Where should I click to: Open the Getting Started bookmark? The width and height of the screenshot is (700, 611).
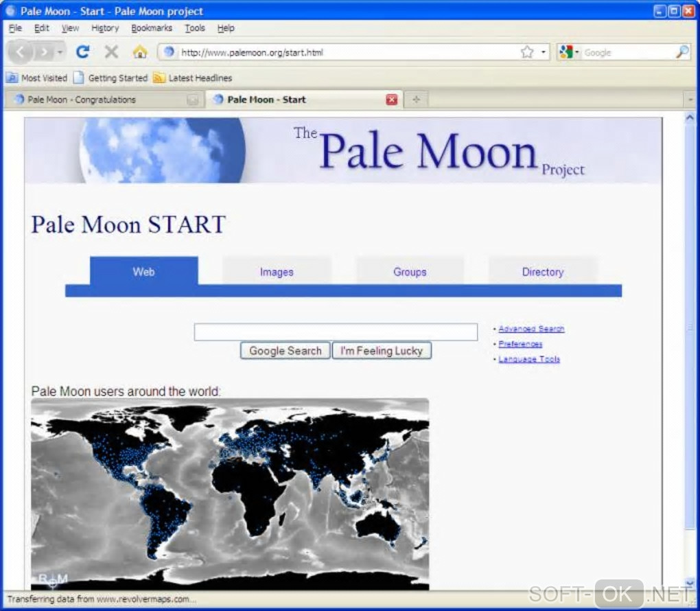(x=110, y=78)
